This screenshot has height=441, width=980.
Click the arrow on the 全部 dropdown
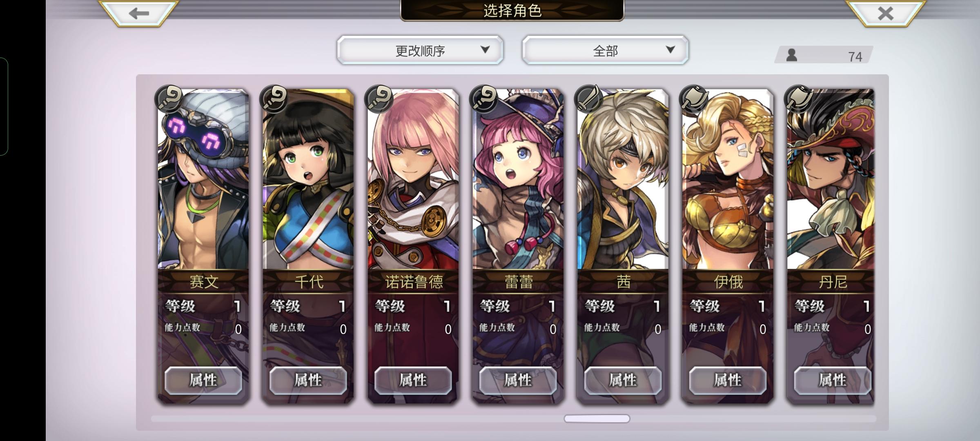[670, 50]
